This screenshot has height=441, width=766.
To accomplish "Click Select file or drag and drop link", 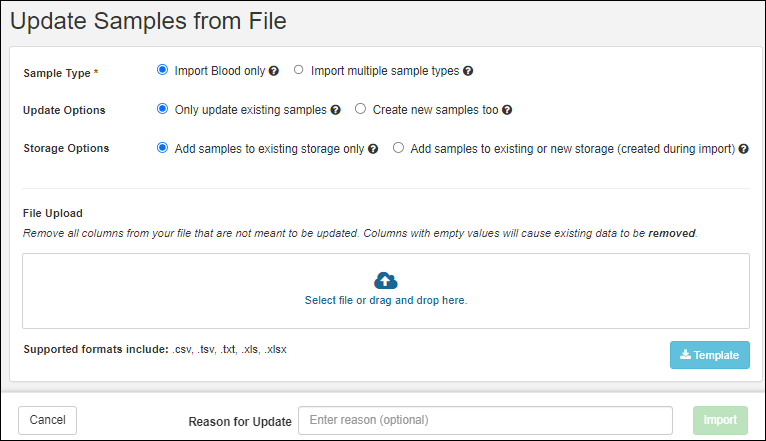I will [385, 300].
